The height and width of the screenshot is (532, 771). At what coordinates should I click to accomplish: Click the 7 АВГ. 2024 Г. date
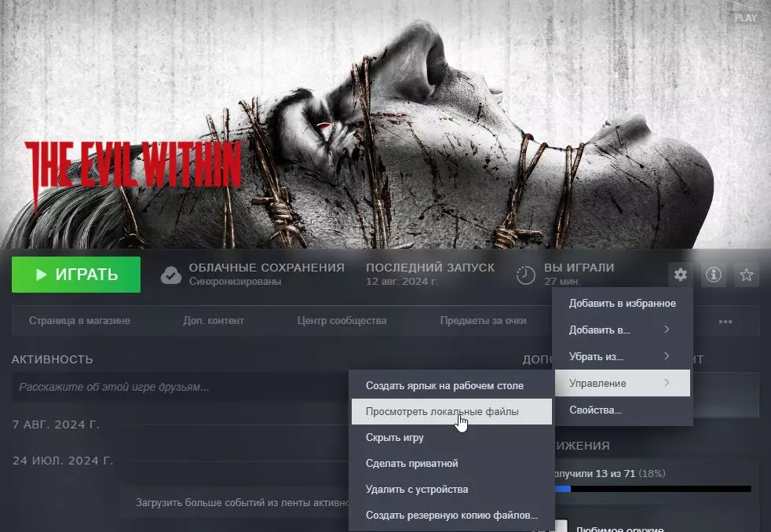[56, 425]
